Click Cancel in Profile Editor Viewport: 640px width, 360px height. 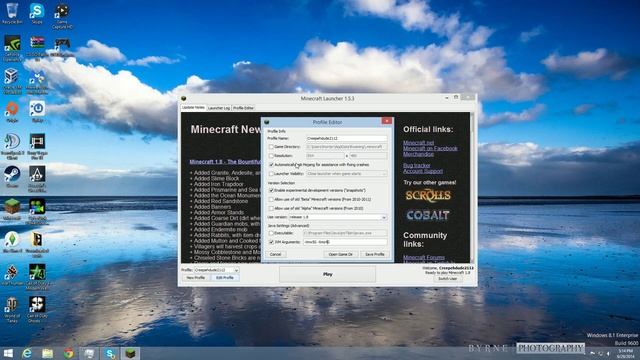(x=276, y=254)
